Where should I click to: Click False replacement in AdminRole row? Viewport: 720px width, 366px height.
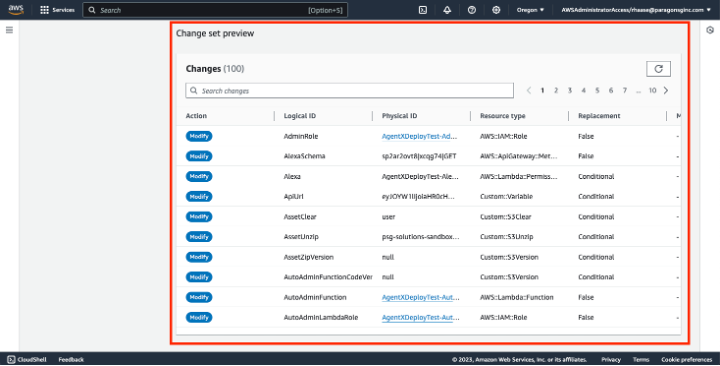pyautogui.click(x=586, y=136)
